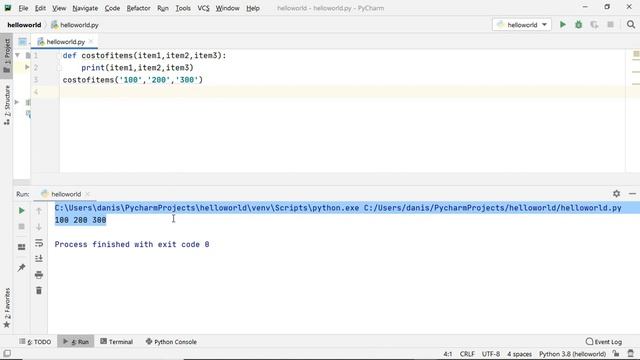The width and height of the screenshot is (640, 360).
Task: Hide the Run tool window
Action: (x=632, y=194)
